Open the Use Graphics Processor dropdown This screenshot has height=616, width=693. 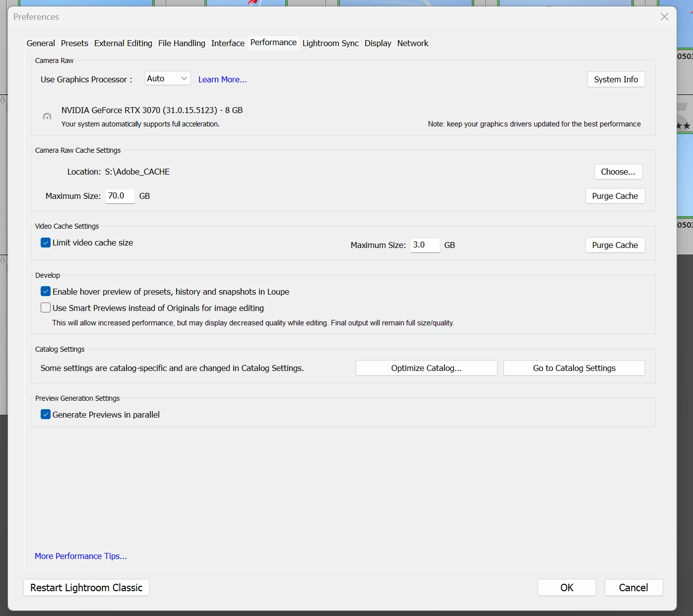click(x=168, y=78)
